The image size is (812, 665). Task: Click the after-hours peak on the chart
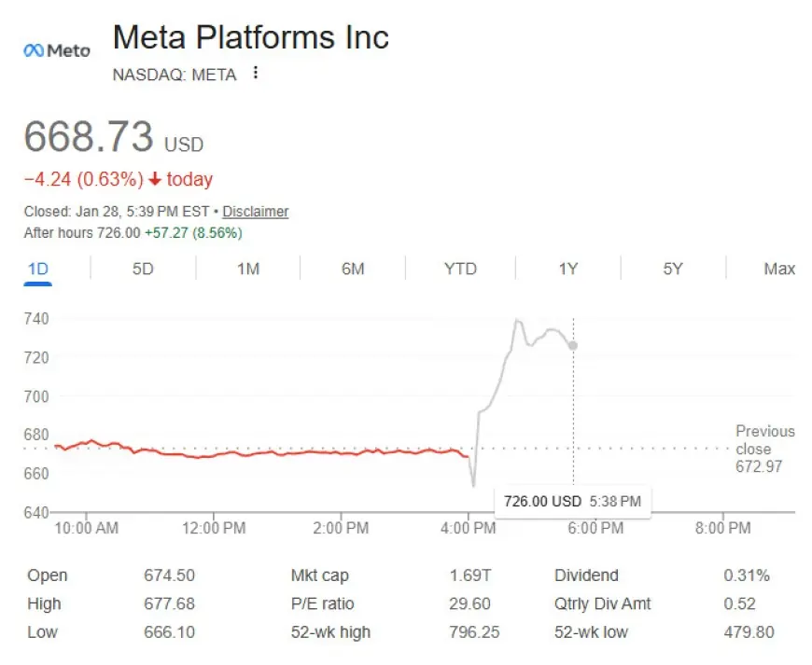(x=517, y=321)
